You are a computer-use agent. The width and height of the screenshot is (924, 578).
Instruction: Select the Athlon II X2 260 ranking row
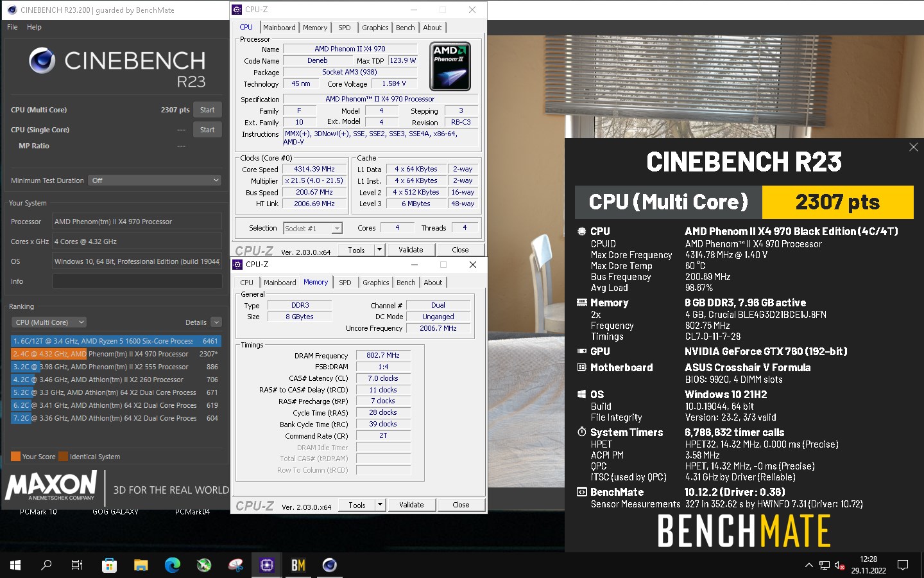pos(116,380)
